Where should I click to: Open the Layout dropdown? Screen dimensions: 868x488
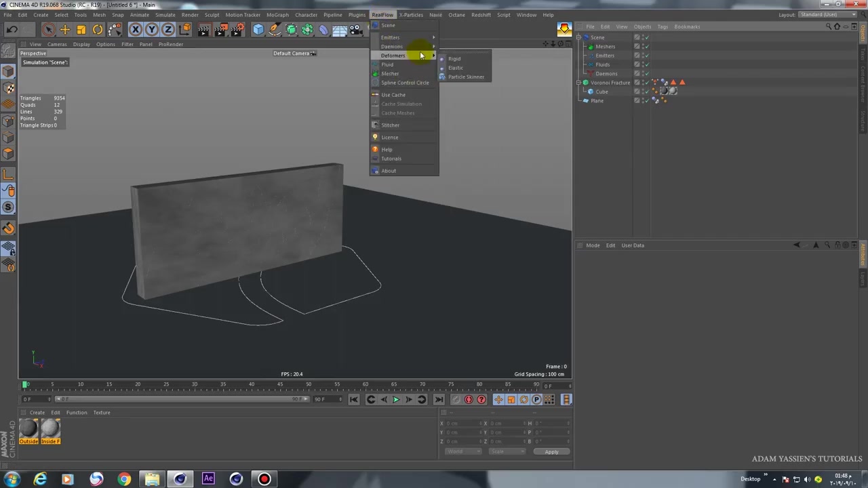(828, 14)
